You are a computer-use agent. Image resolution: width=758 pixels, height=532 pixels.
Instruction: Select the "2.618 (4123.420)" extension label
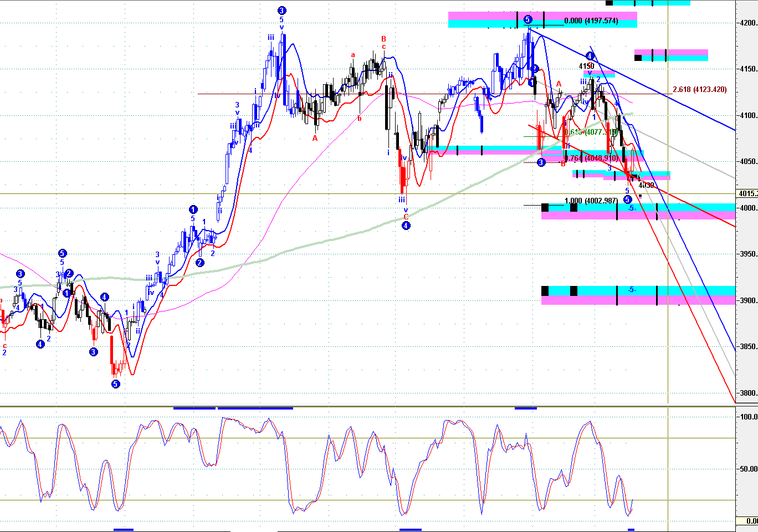coord(700,90)
